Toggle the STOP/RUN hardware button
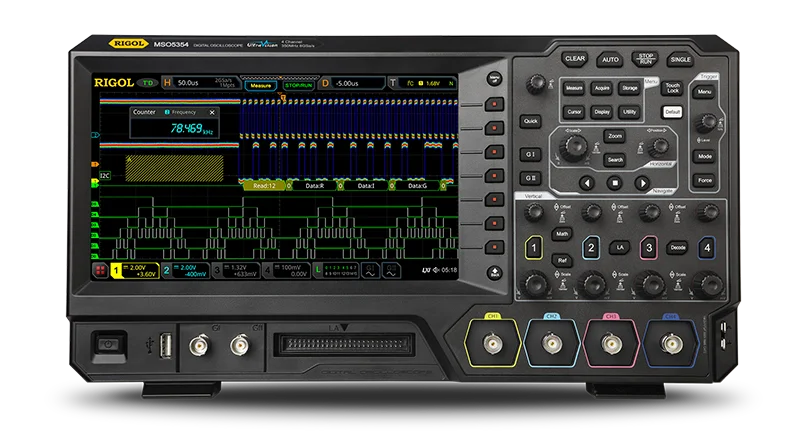The image size is (810, 440). pyautogui.click(x=645, y=59)
